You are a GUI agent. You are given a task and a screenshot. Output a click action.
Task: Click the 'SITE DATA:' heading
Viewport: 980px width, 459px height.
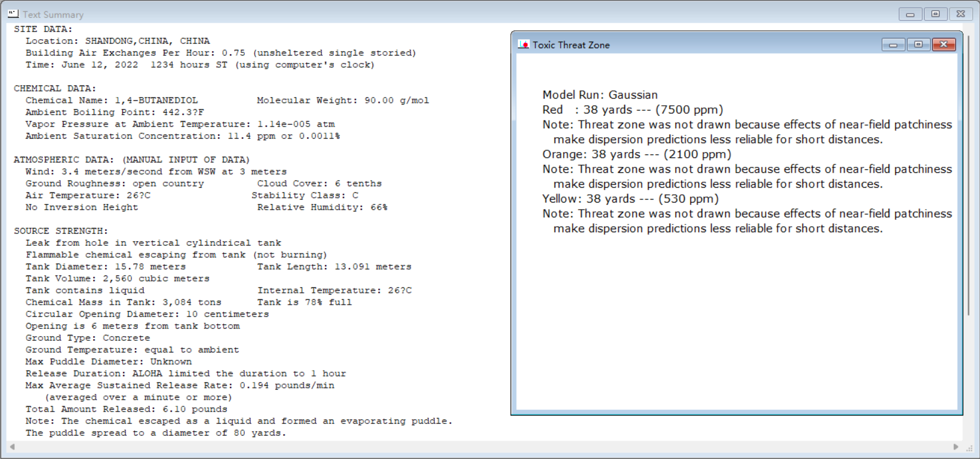43,29
